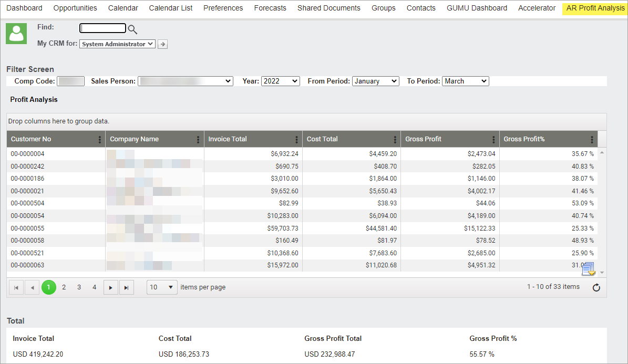
Task: Go to previous page of grid
Action: point(32,287)
